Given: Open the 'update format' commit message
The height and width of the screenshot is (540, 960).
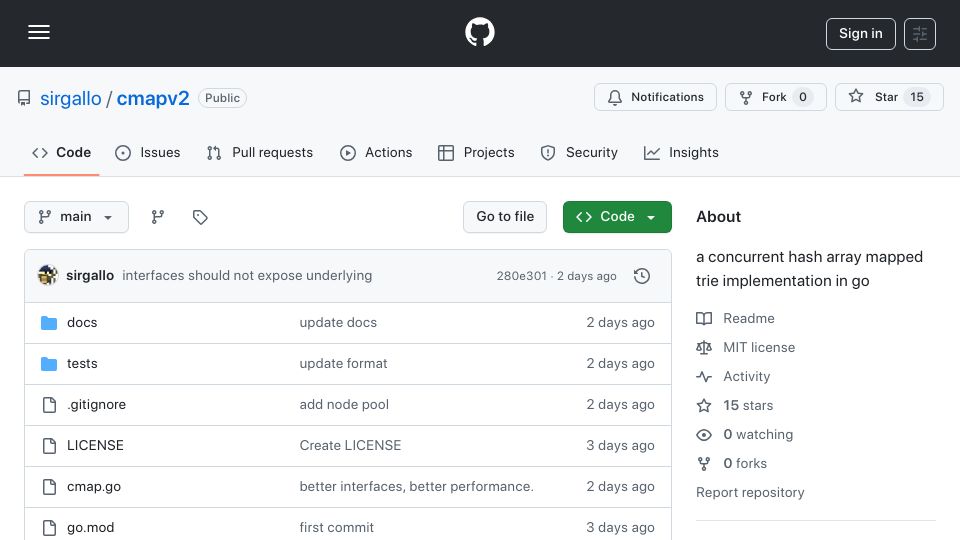Looking at the screenshot, I should click(343, 364).
